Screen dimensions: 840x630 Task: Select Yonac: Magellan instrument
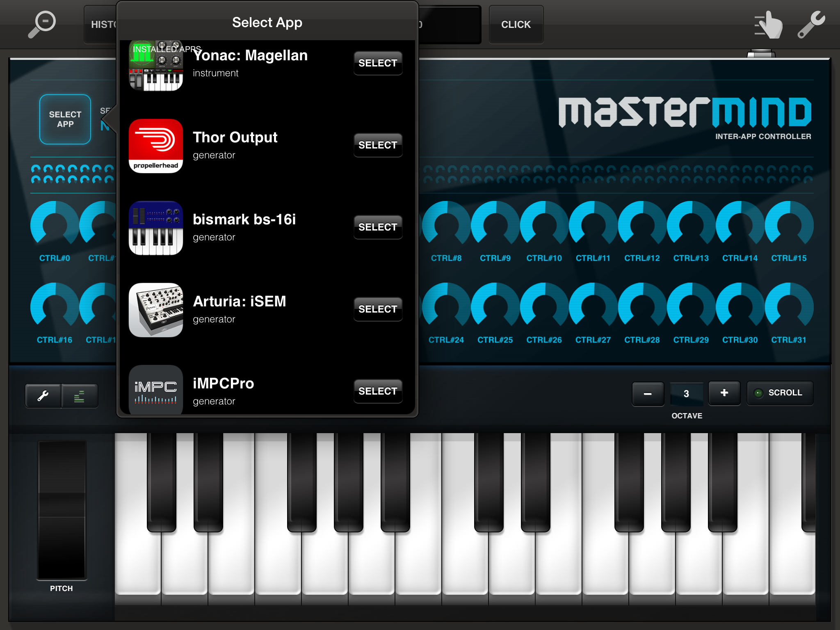[378, 63]
